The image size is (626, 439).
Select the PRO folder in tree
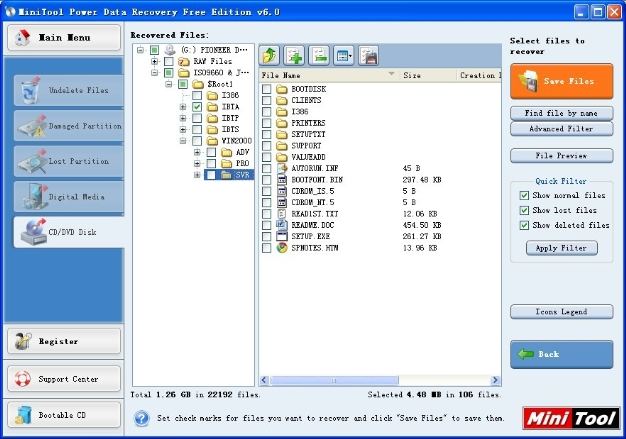242,163
